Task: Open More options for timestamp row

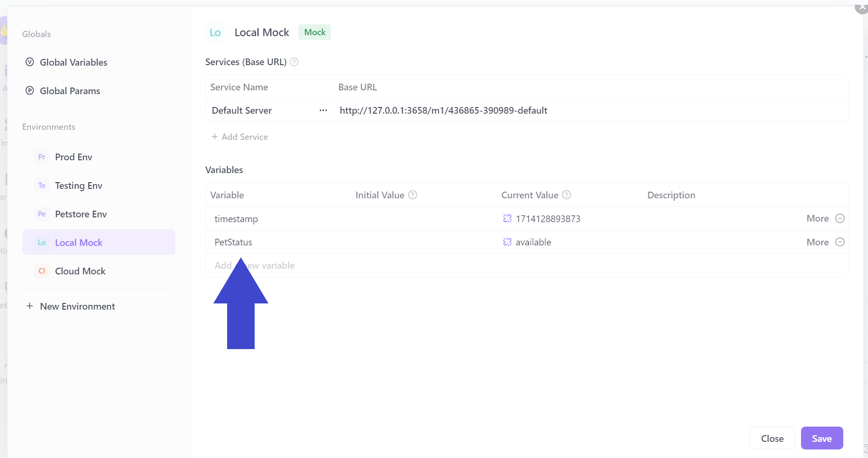Action: coord(818,218)
